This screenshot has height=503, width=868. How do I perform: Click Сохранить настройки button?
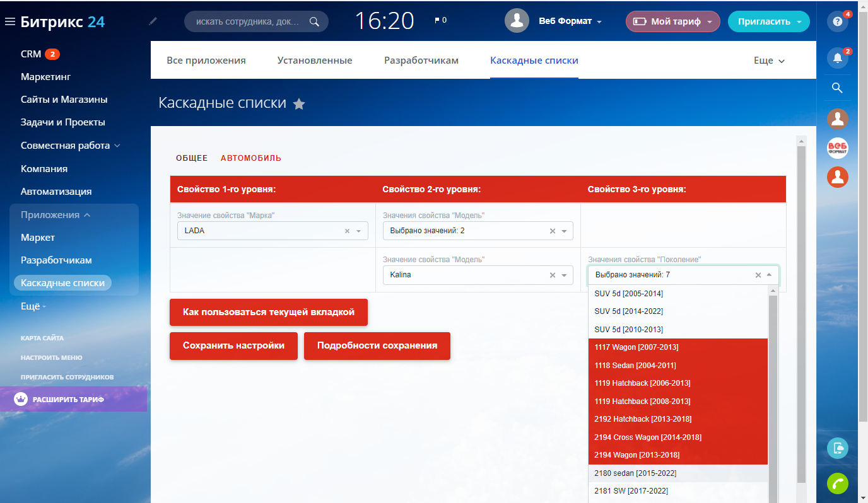(233, 346)
